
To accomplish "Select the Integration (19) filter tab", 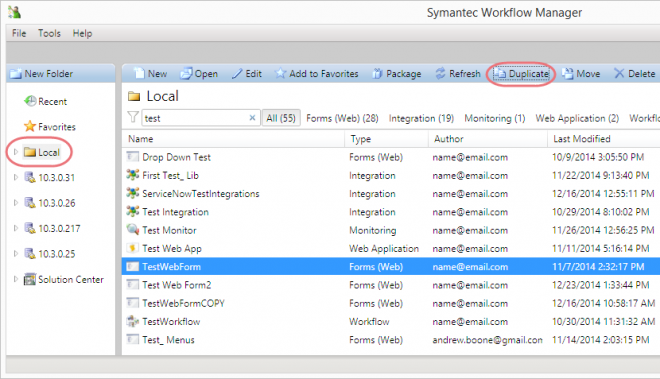I will point(421,118).
